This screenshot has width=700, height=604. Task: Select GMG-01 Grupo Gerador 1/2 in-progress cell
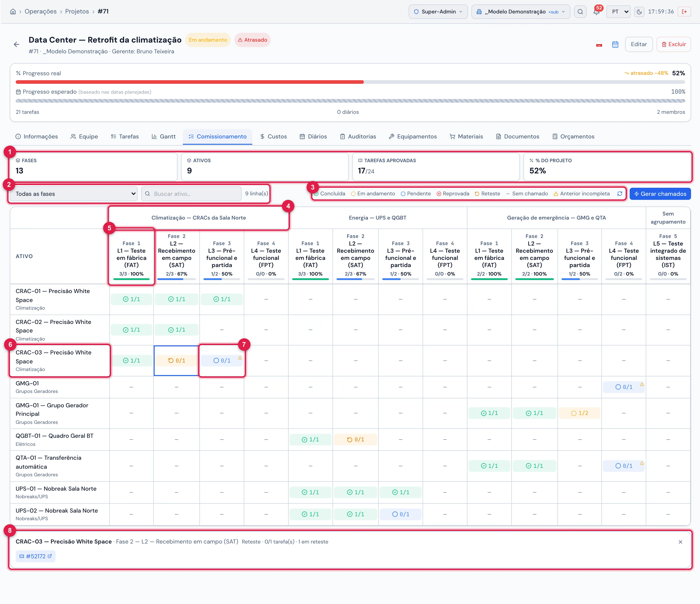pos(579,413)
